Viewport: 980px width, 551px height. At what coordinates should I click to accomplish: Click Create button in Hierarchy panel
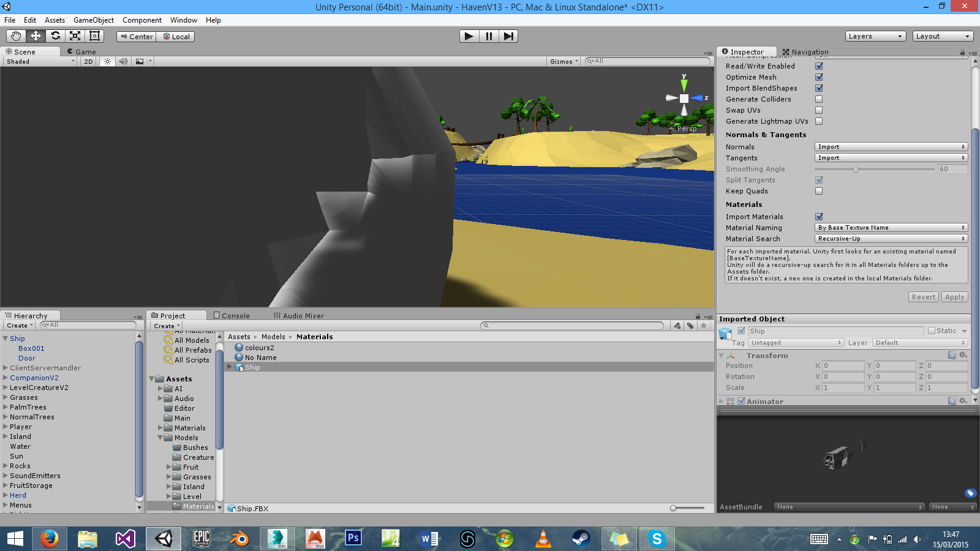coord(20,326)
